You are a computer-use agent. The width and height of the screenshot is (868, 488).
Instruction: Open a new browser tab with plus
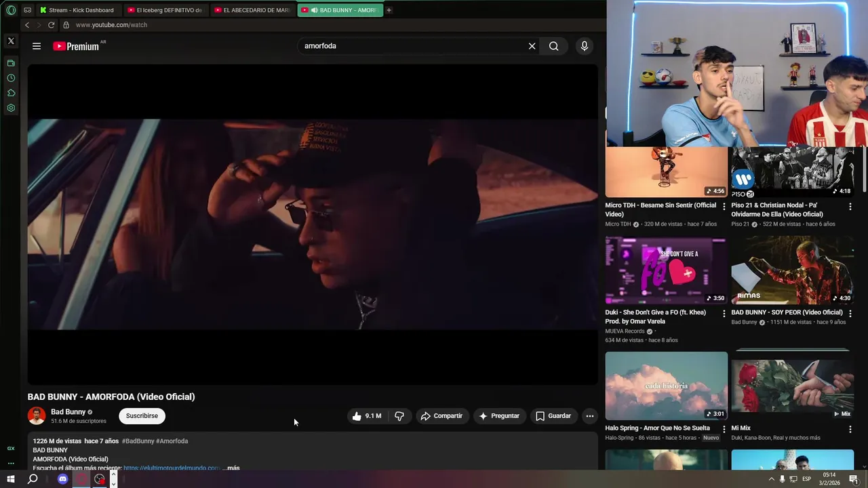(389, 10)
